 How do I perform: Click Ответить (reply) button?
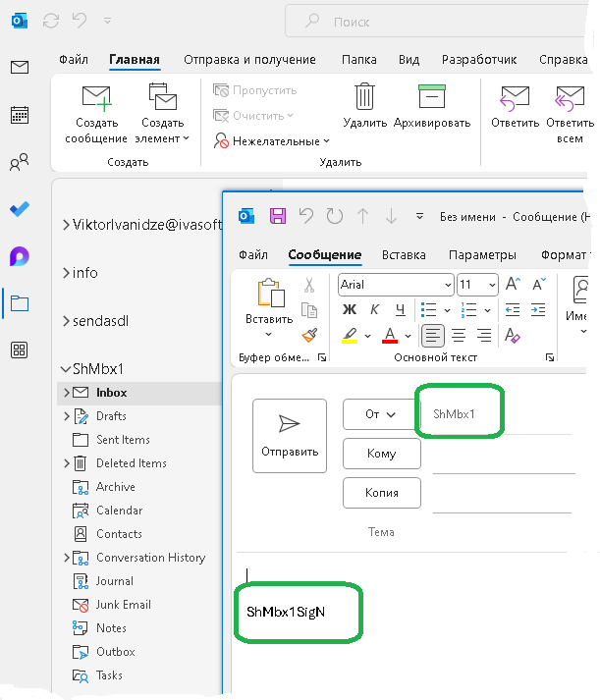click(x=515, y=106)
